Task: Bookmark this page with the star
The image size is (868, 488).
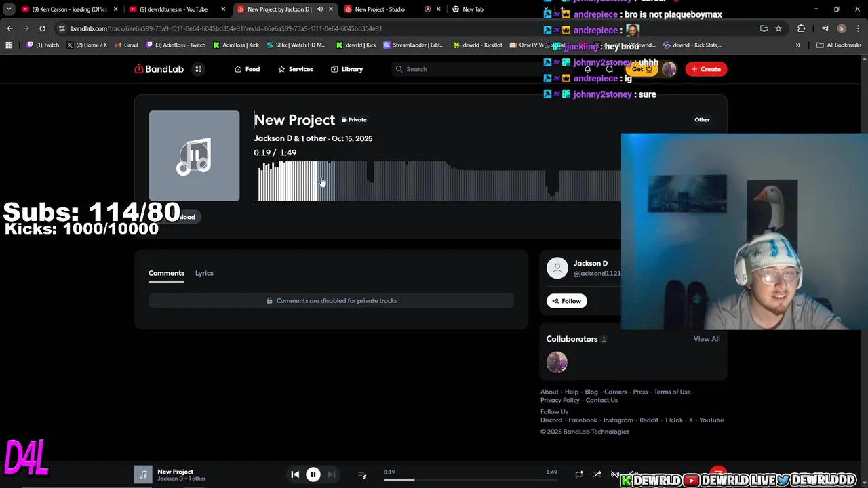Action: 778,28
